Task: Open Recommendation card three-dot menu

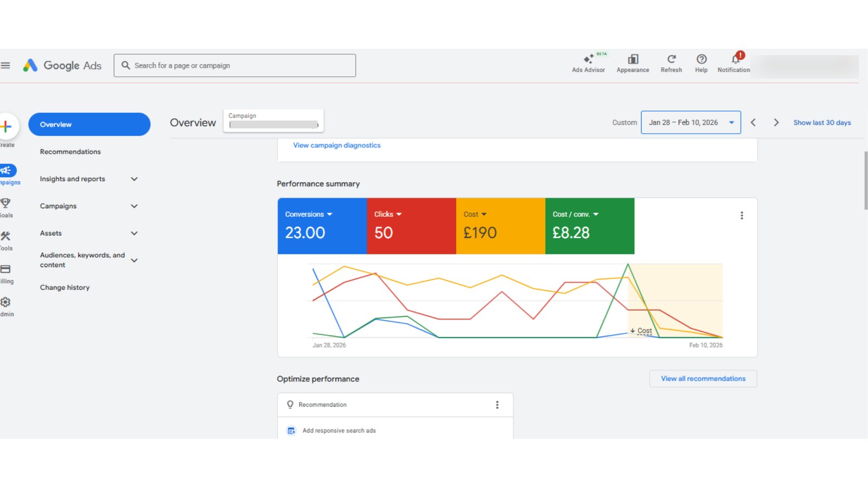Action: coord(497,405)
